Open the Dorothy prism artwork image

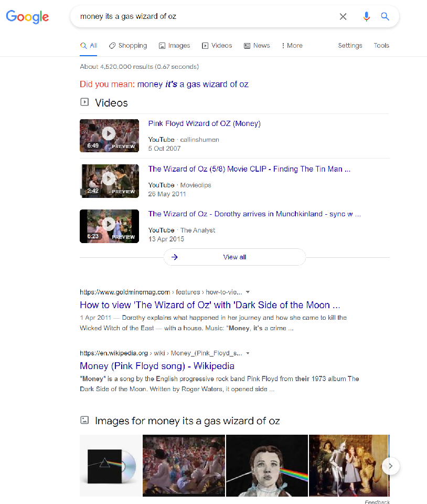point(267,466)
